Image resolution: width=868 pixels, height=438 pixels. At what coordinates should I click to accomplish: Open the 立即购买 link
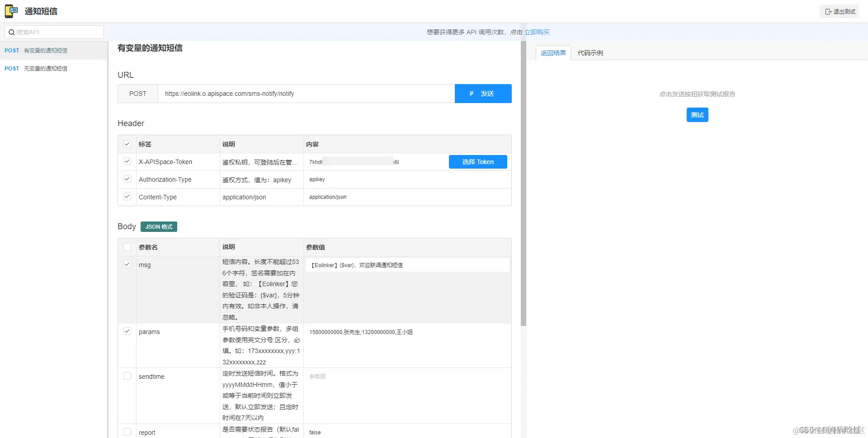click(537, 32)
